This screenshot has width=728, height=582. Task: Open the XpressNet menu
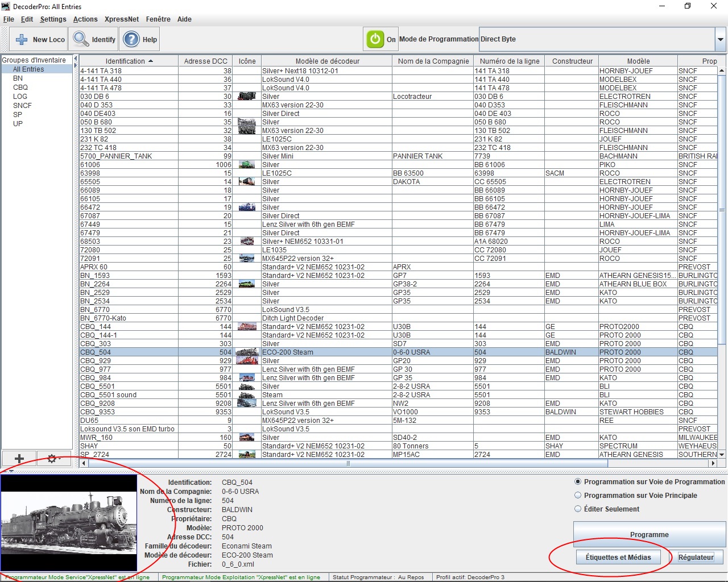(x=122, y=19)
